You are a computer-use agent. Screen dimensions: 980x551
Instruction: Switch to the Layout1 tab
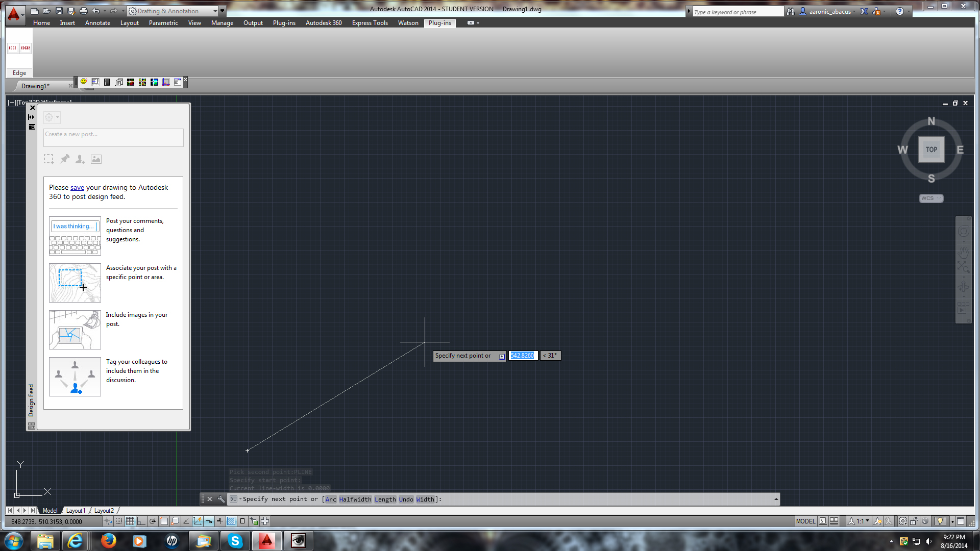click(76, 510)
